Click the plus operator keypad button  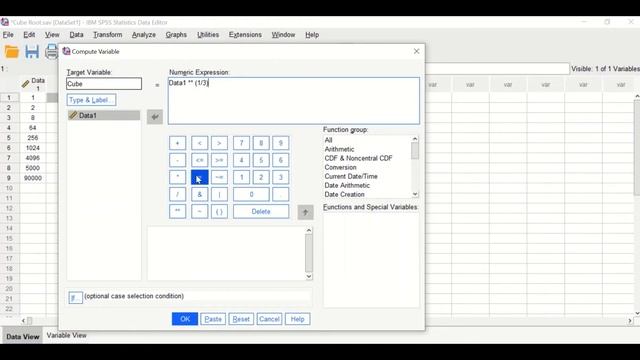click(177, 143)
